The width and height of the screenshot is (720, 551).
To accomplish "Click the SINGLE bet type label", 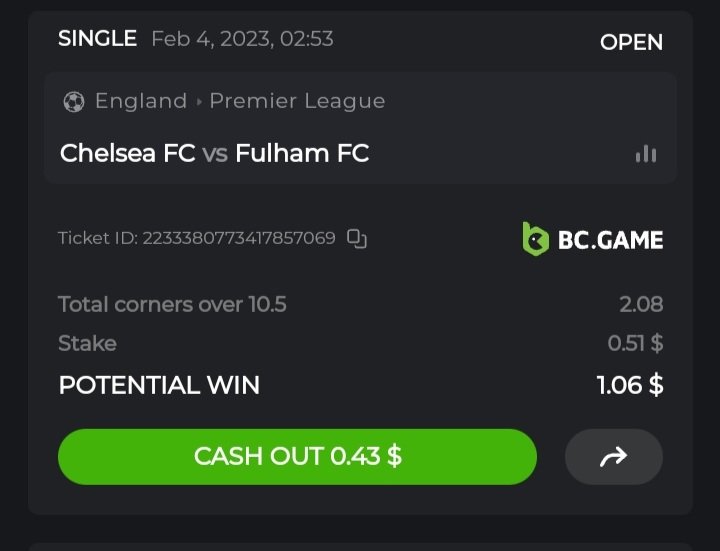I will click(97, 39).
